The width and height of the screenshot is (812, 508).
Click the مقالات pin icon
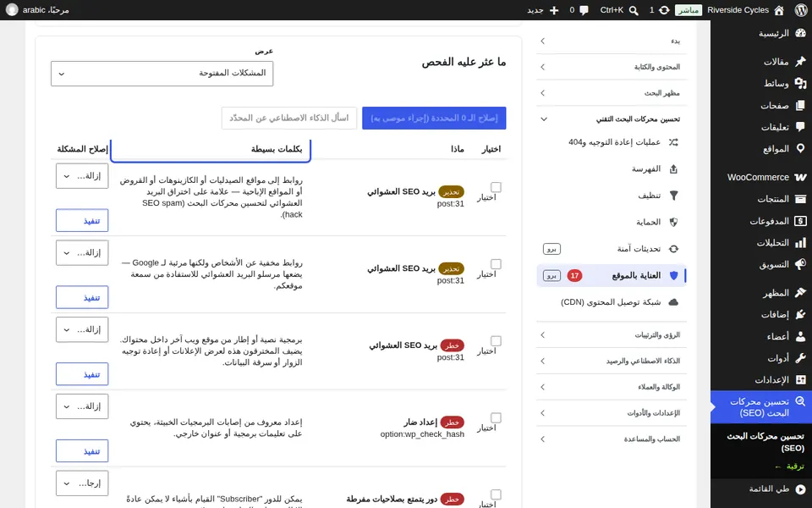[x=801, y=62]
